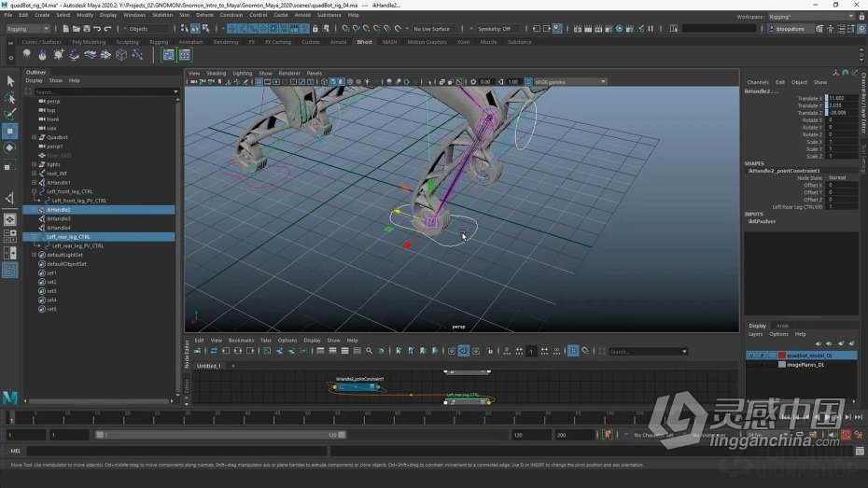The height and width of the screenshot is (488, 868).
Task: Switch to the Animation shelf tab
Action: [x=191, y=42]
